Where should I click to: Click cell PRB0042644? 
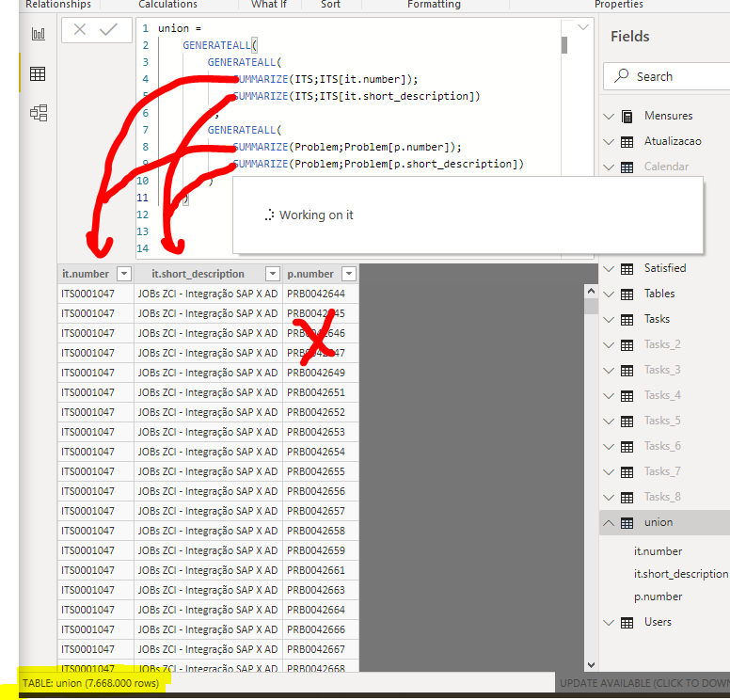(x=320, y=294)
